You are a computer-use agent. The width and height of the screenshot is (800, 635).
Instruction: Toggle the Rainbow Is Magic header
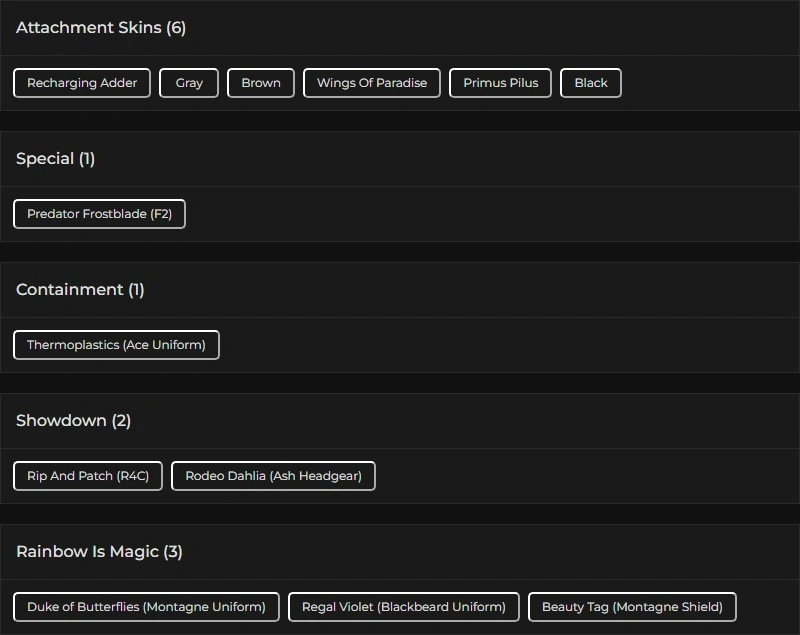point(87,552)
